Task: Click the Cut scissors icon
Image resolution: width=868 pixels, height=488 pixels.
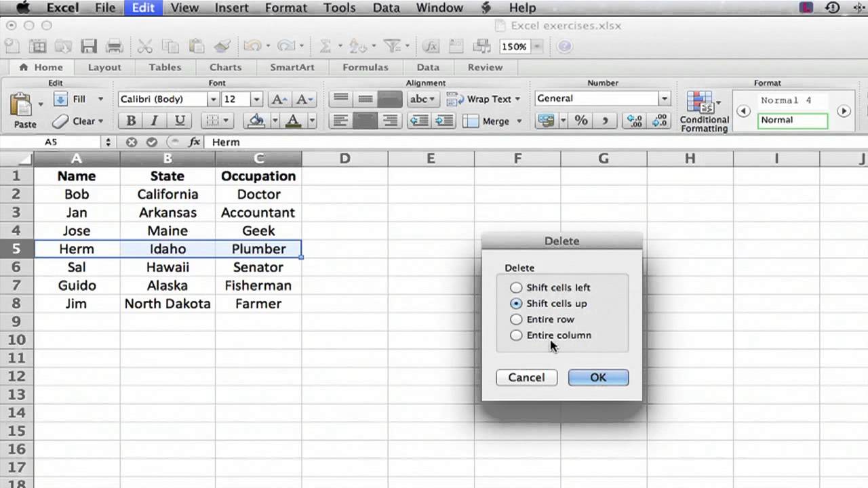Action: click(144, 46)
